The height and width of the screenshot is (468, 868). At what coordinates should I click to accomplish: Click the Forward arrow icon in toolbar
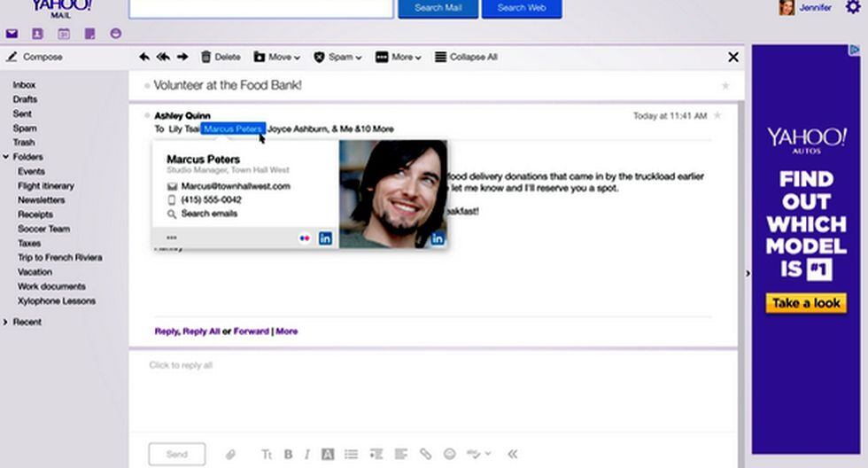tap(182, 57)
